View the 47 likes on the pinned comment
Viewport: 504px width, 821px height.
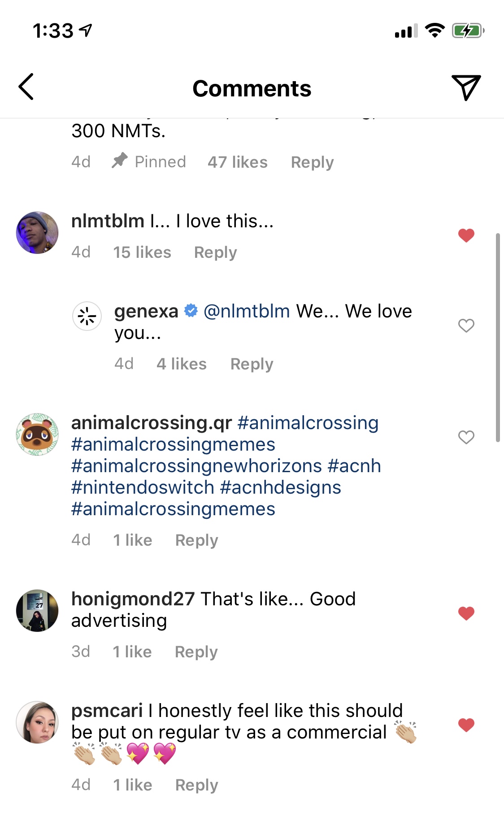(x=237, y=162)
